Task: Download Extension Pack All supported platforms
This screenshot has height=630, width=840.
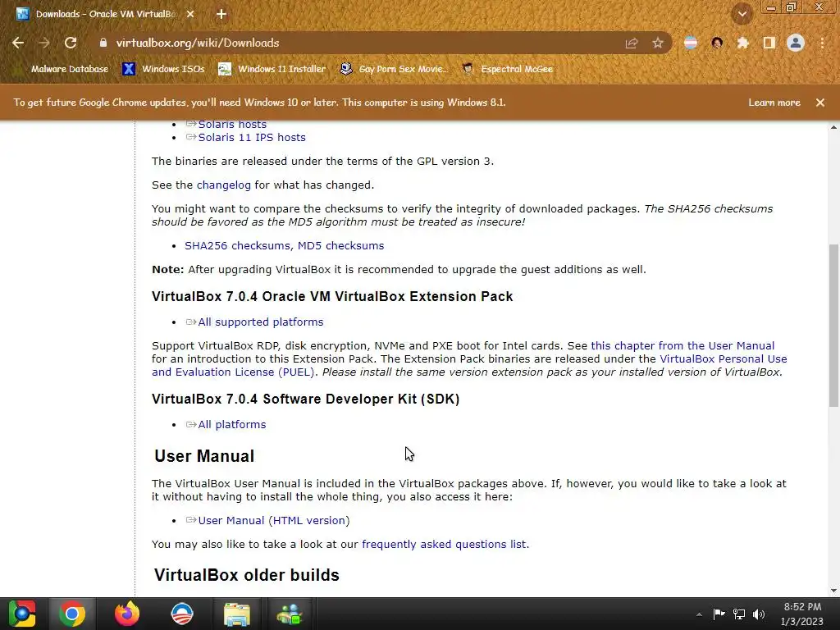Action: point(260,322)
